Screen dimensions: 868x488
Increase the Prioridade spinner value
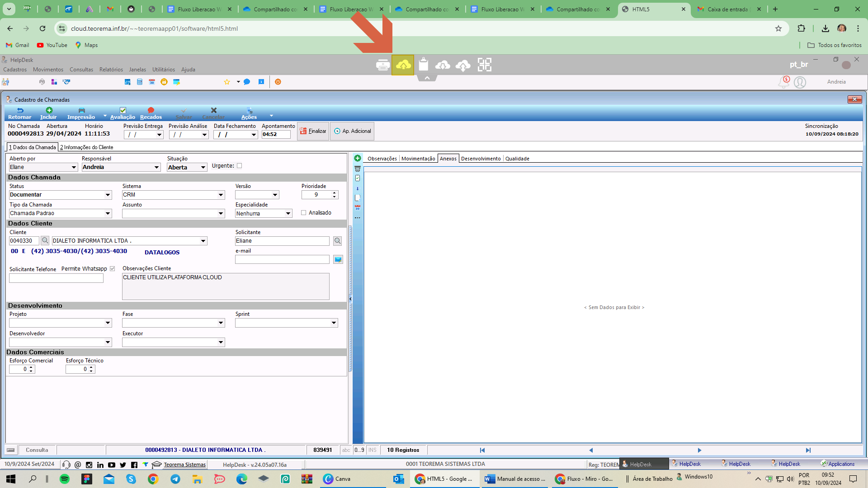coord(335,193)
